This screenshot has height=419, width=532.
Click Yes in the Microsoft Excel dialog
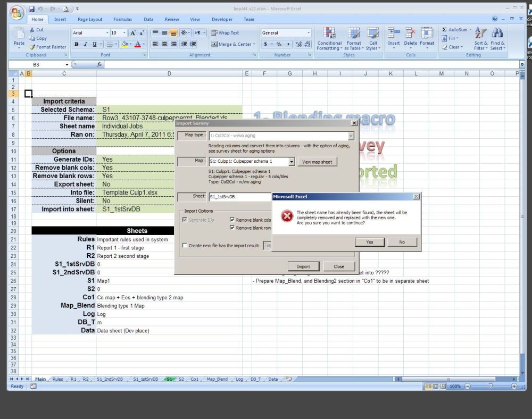[369, 242]
